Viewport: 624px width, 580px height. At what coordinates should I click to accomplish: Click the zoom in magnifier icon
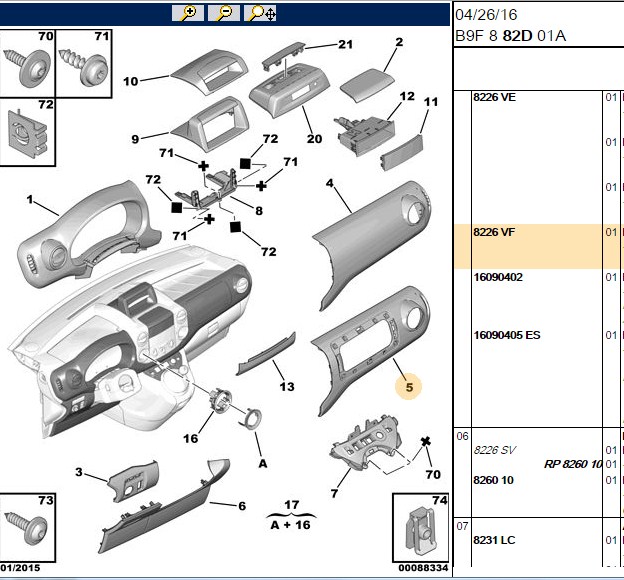(x=188, y=13)
